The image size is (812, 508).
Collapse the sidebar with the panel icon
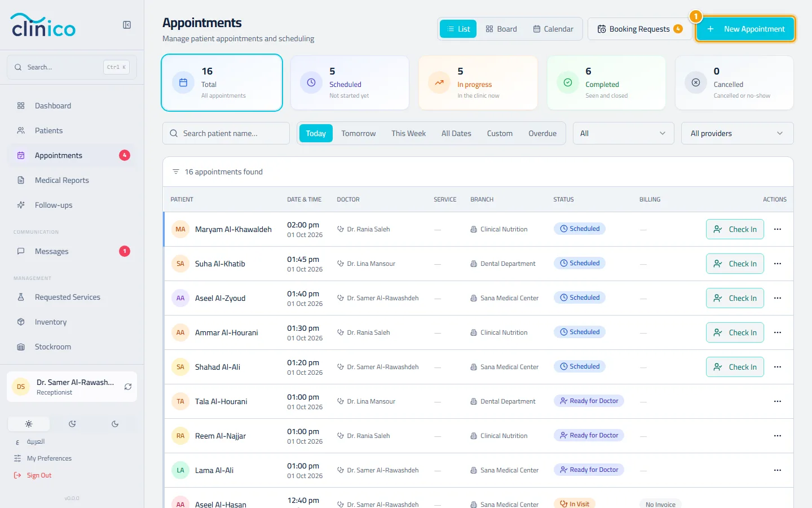[x=127, y=25]
